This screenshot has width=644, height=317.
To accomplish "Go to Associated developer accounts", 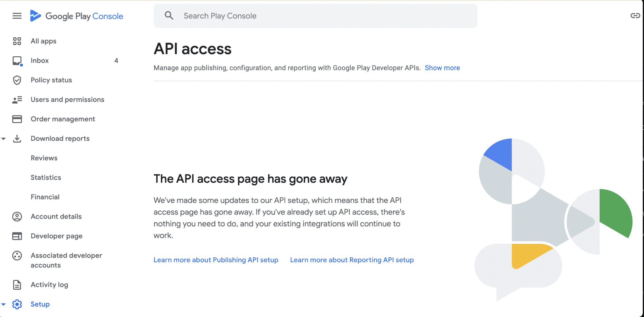I will 66,260.
